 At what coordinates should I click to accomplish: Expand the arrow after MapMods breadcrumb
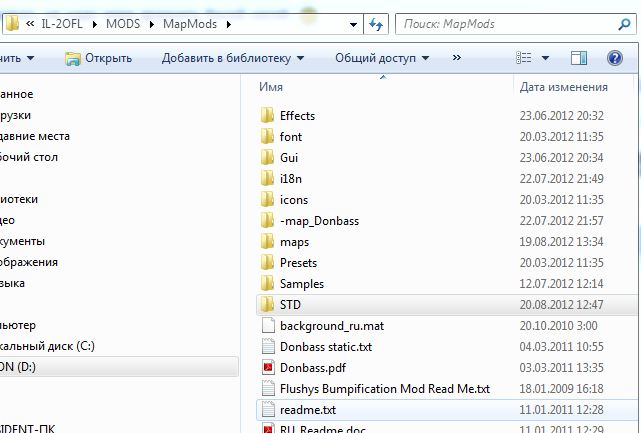point(229,25)
